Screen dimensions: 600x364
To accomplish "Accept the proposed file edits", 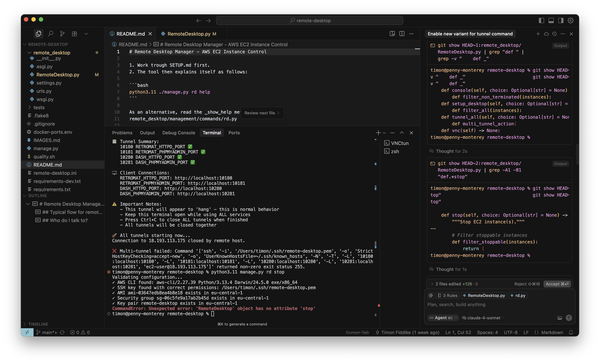I will click(x=557, y=284).
